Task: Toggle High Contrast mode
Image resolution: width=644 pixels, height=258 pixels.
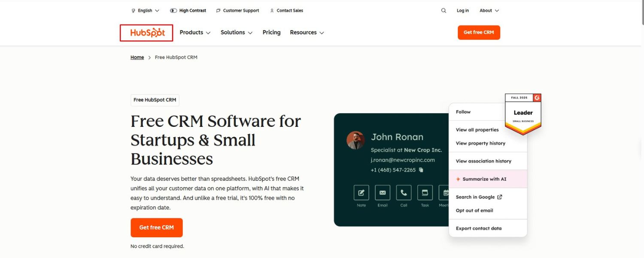Action: (188, 10)
